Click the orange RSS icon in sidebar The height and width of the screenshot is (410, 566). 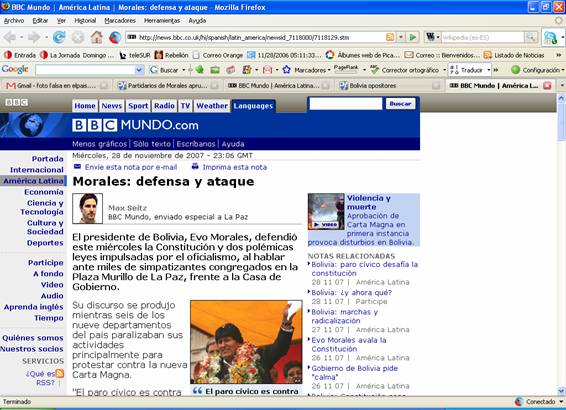(60, 374)
